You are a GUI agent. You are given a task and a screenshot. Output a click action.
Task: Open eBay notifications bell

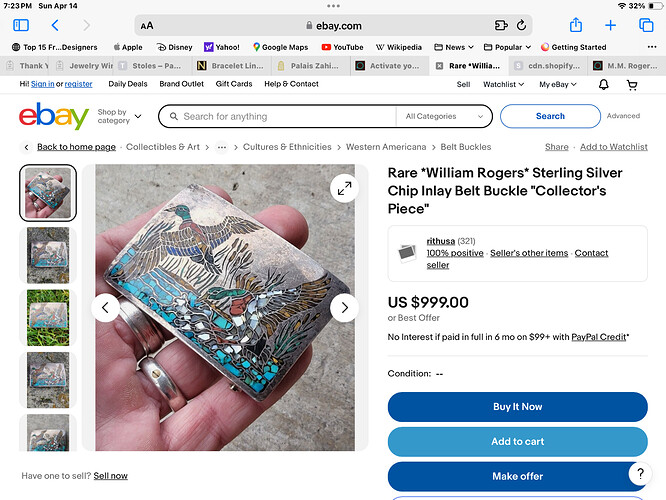coord(604,85)
